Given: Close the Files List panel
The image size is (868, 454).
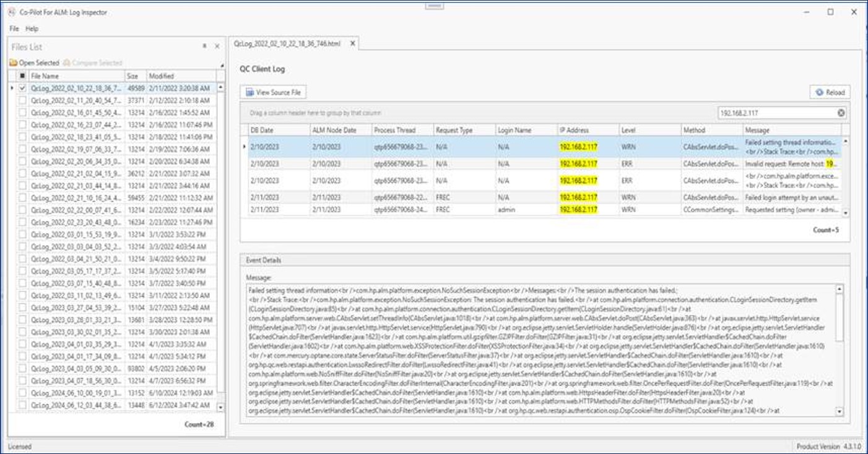Looking at the screenshot, I should [217, 46].
